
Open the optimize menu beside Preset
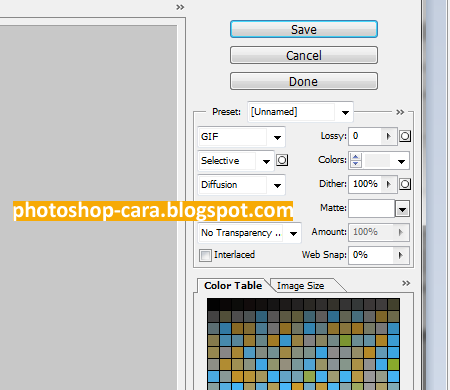point(400,112)
